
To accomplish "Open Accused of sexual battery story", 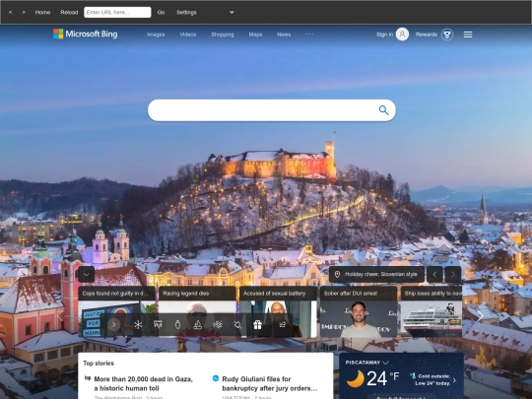I will (x=278, y=311).
